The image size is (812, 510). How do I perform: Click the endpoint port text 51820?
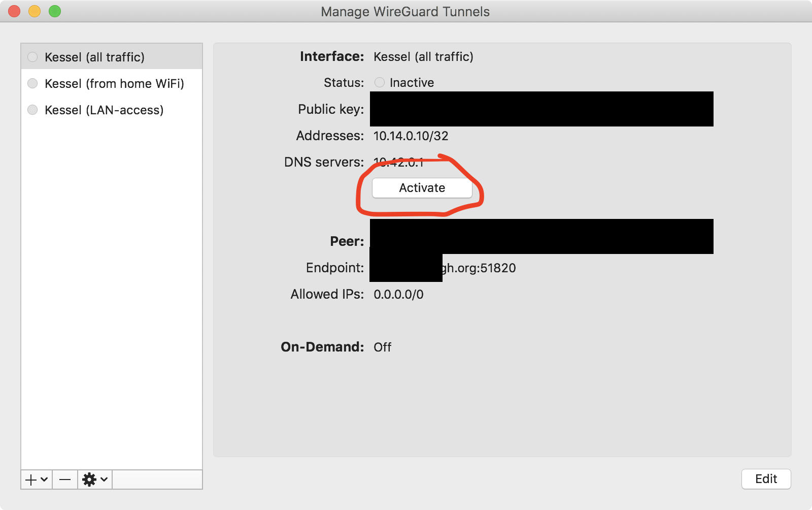point(498,268)
